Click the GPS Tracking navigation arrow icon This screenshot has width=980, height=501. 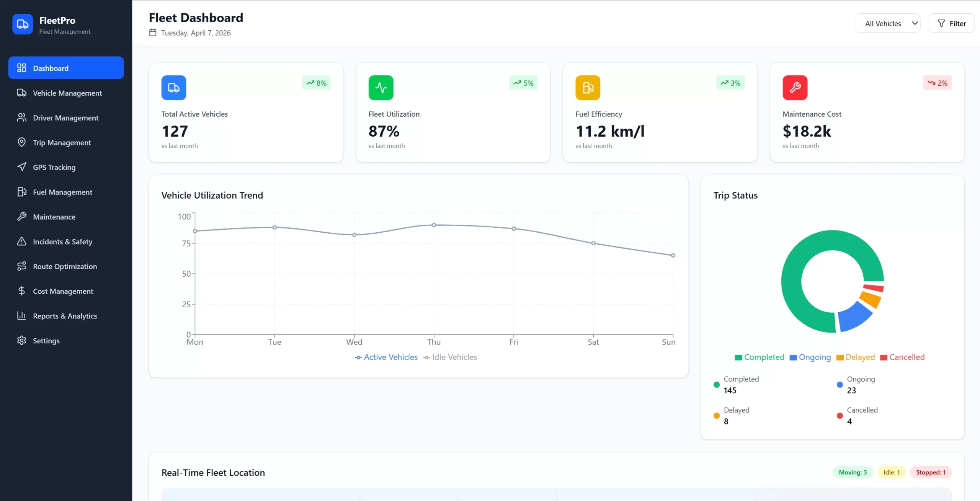22,167
